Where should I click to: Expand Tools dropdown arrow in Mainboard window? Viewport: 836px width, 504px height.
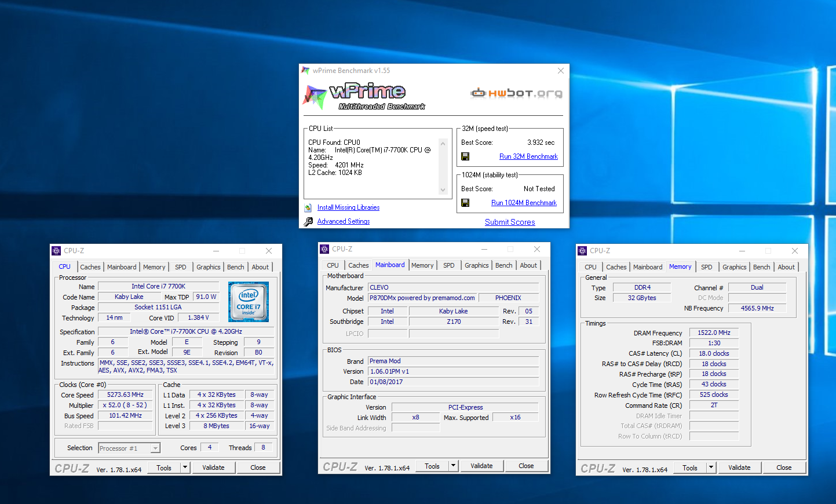click(x=454, y=466)
